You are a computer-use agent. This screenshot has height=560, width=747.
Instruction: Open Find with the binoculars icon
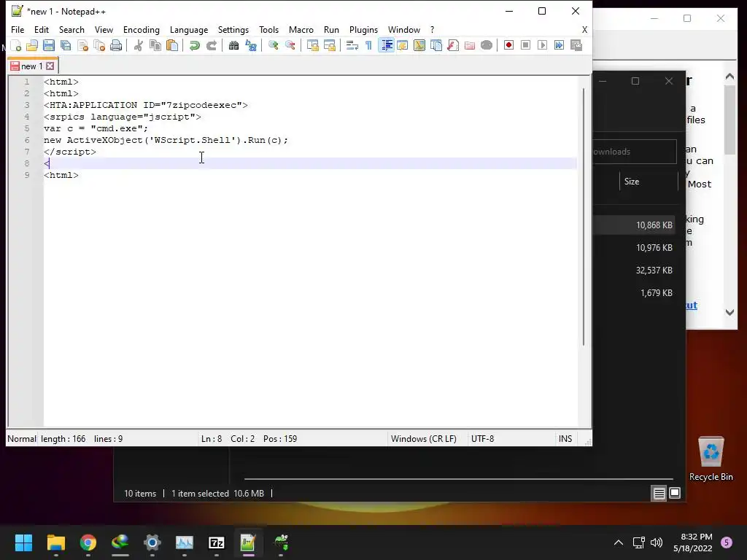(x=233, y=45)
